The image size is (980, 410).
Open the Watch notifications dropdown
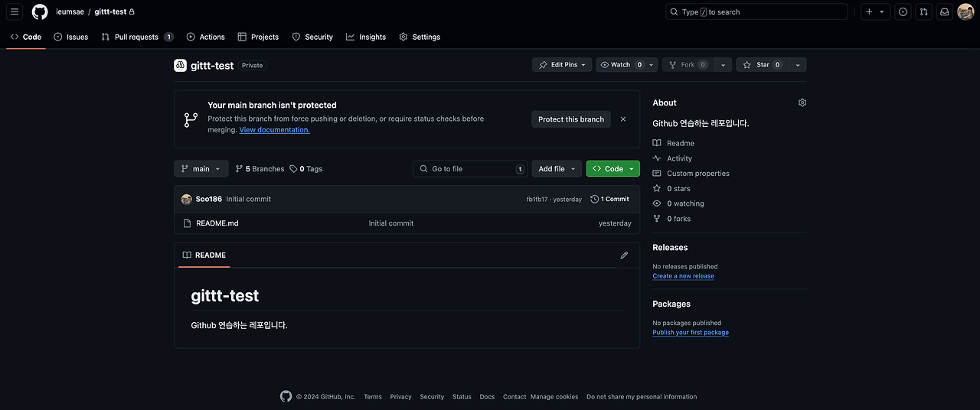(x=626, y=65)
